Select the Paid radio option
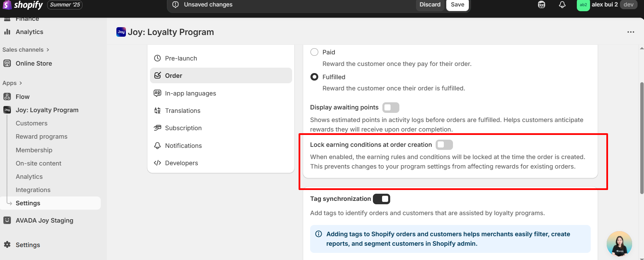Image resolution: width=644 pixels, height=260 pixels. pos(315,52)
